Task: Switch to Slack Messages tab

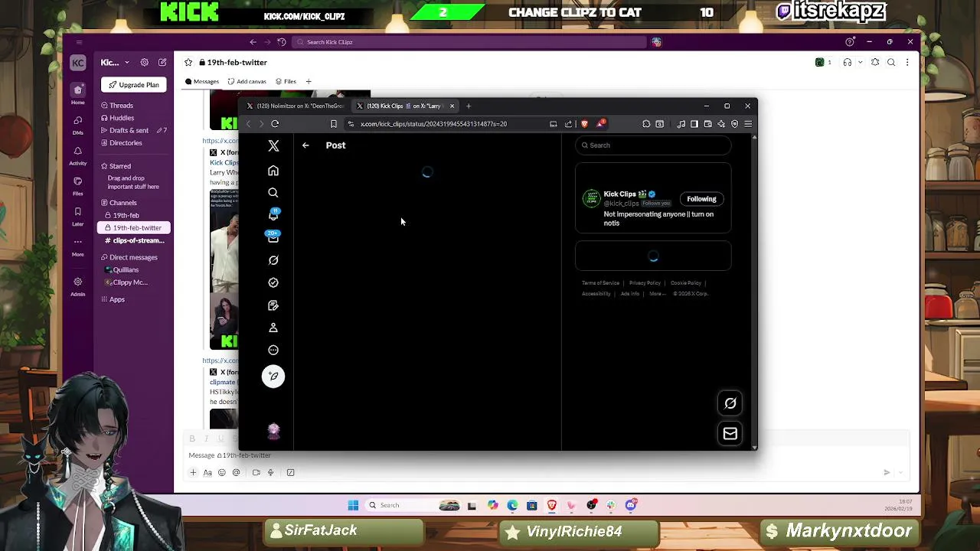Action: click(x=202, y=82)
